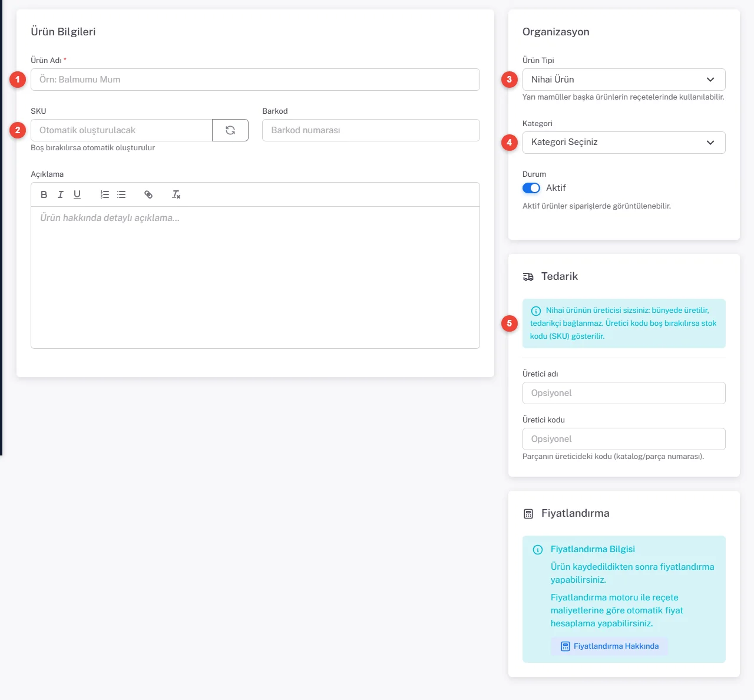The height and width of the screenshot is (700, 754).
Task: Clear text formatting in description
Action: (x=176, y=194)
